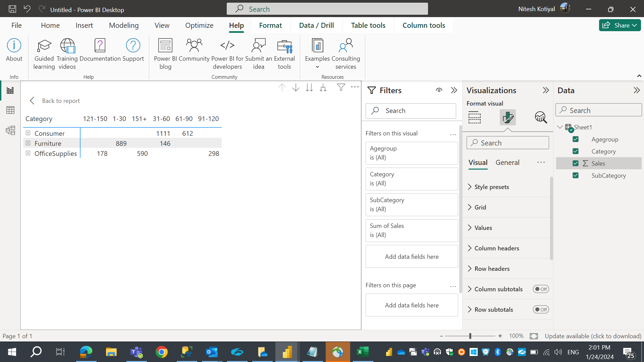Screen dimensions: 644x362
Task: Open Documentation help
Action: pyautogui.click(x=100, y=50)
